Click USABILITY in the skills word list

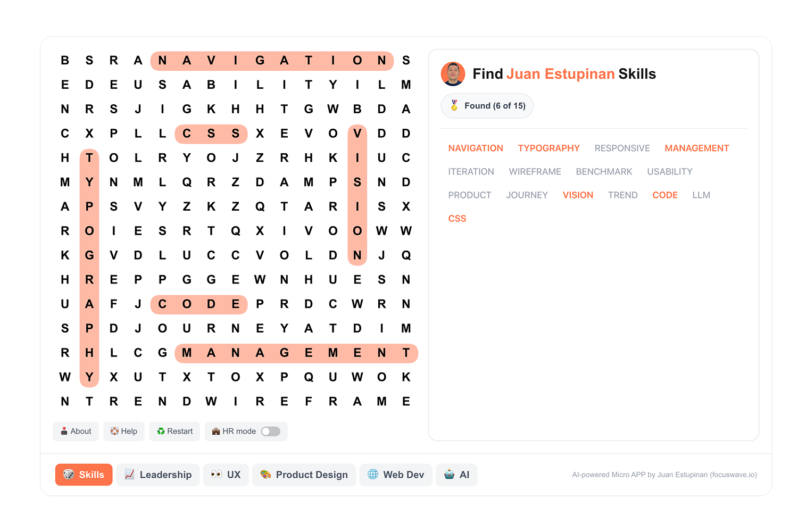[669, 171]
